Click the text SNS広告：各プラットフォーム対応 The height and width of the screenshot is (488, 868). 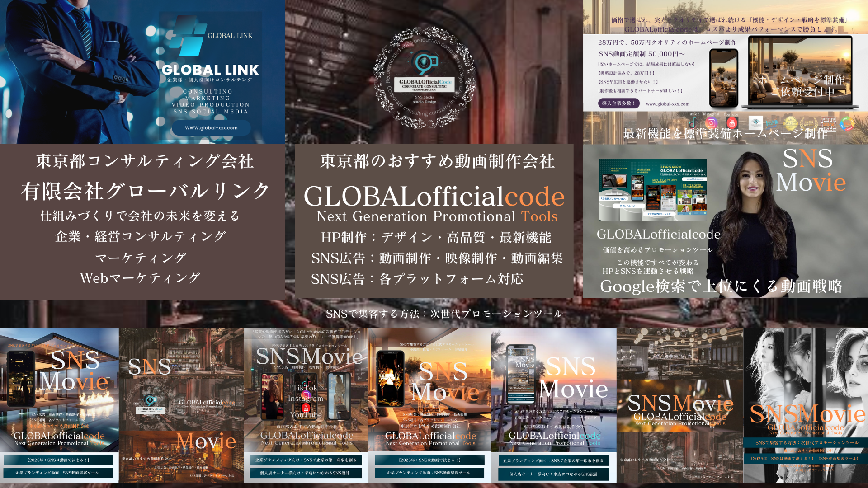point(417,279)
